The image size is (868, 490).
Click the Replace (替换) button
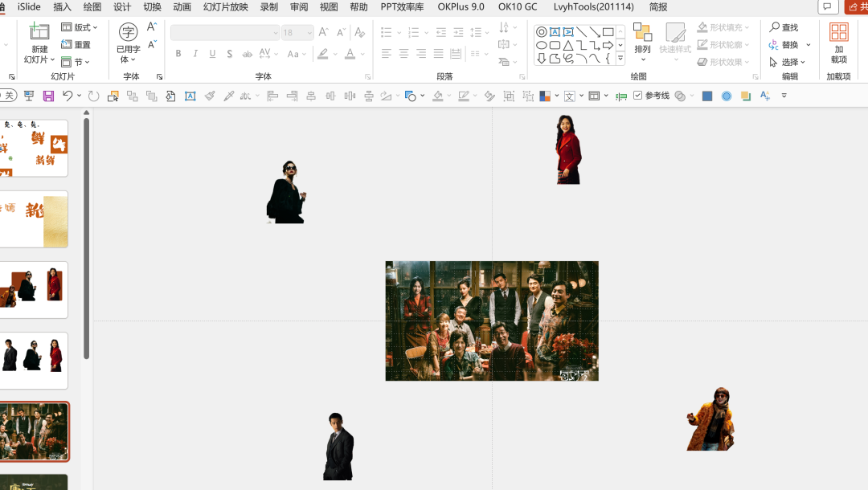coord(784,45)
